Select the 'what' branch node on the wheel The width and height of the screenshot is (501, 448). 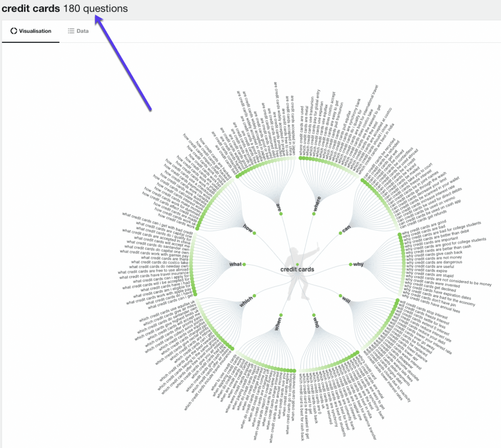point(243,264)
